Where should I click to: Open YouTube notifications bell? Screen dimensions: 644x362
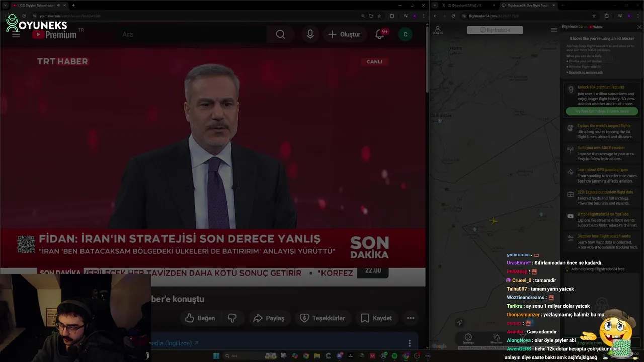(x=380, y=34)
